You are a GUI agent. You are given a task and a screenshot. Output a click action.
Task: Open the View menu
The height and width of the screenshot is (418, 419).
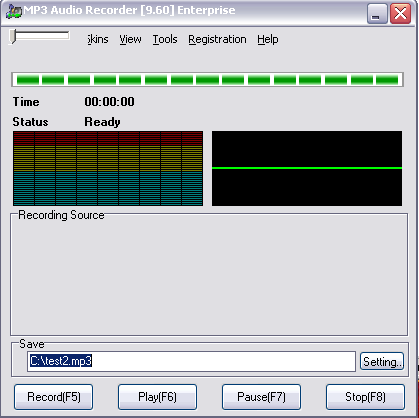pos(130,39)
